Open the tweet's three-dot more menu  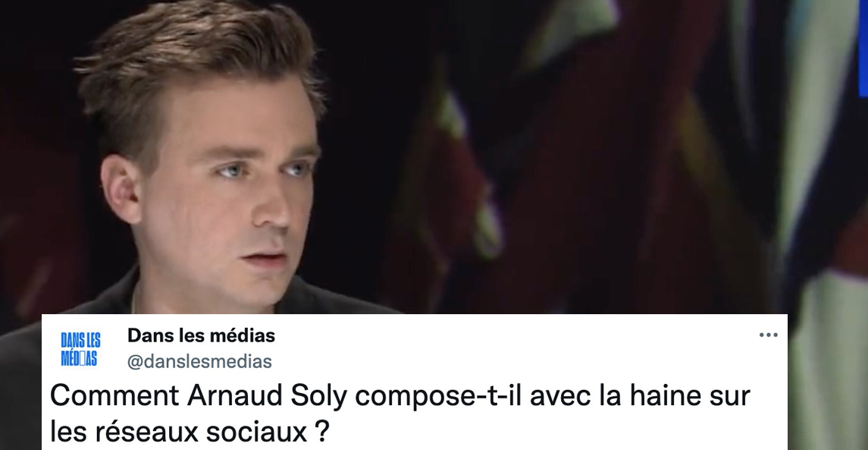point(769,335)
